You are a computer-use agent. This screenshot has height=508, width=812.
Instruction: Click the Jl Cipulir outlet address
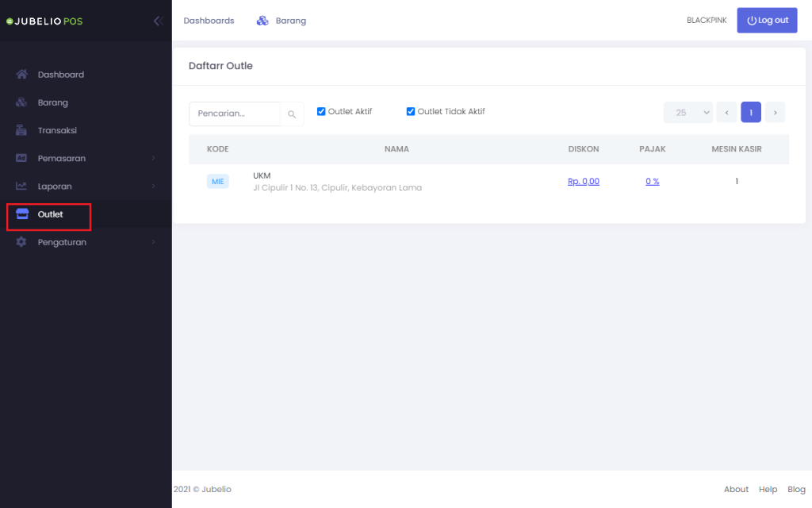pos(337,187)
